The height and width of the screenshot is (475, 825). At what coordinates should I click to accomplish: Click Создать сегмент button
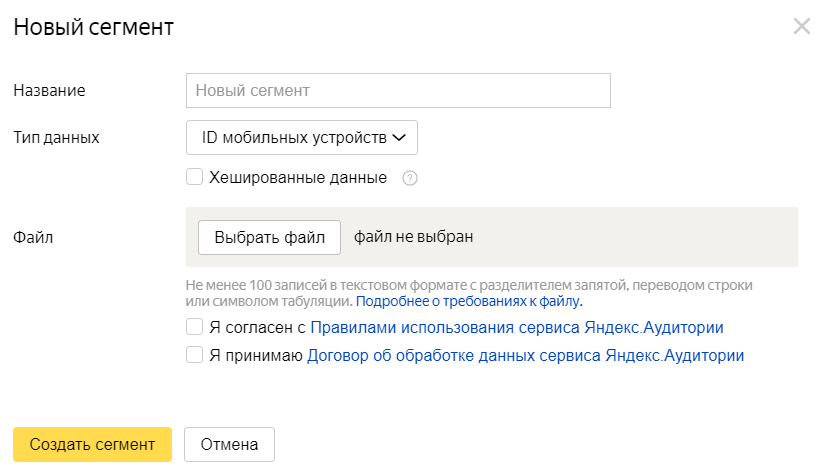click(x=93, y=444)
